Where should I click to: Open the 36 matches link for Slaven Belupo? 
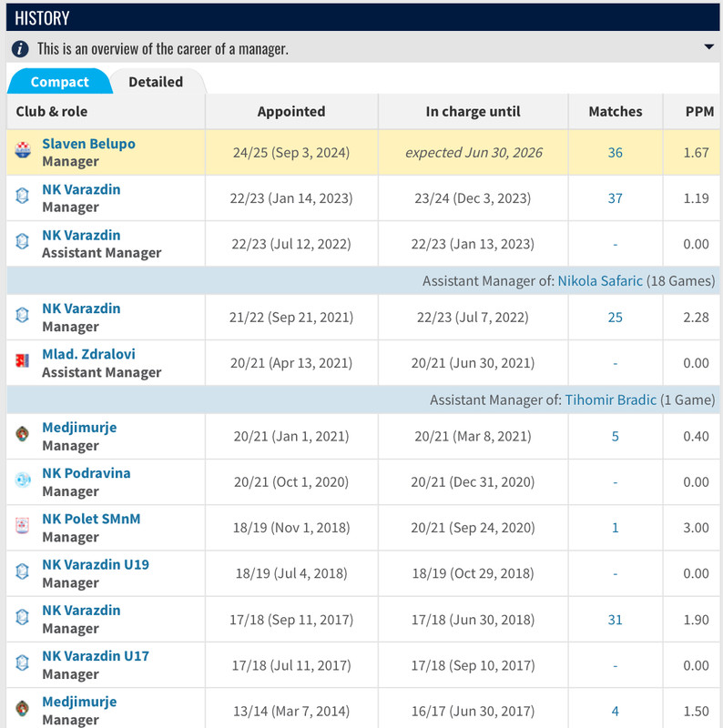point(616,153)
